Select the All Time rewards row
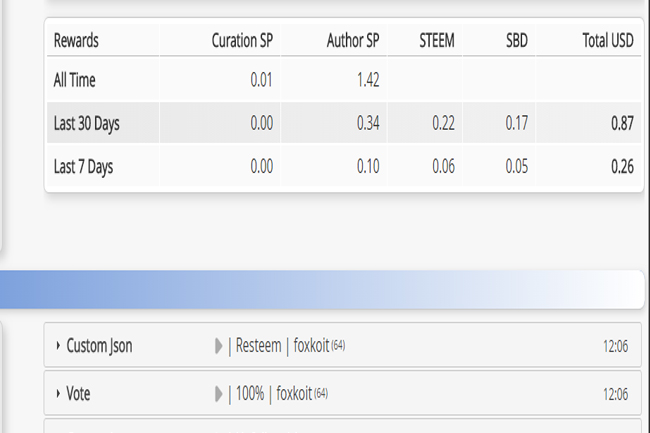The image size is (650, 433). [x=74, y=79]
